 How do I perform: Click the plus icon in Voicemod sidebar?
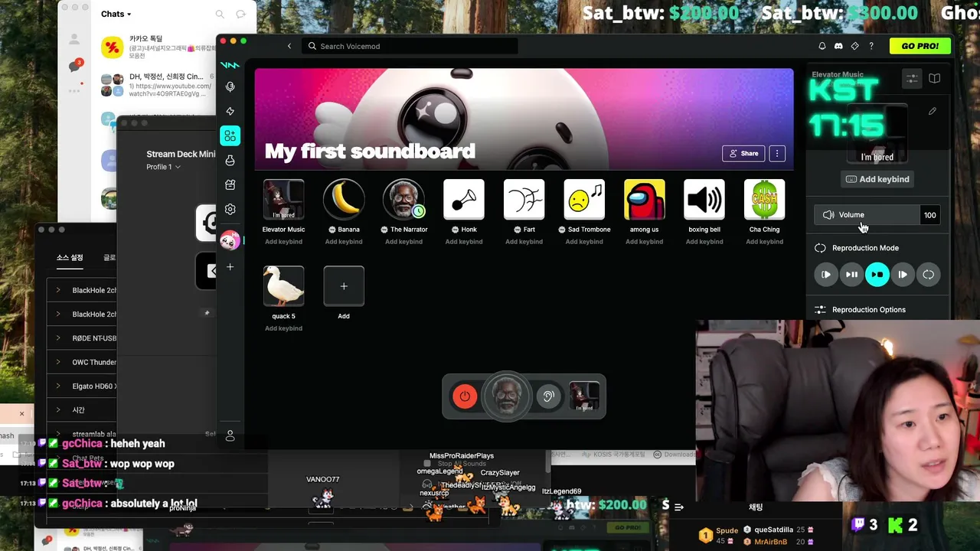click(230, 267)
